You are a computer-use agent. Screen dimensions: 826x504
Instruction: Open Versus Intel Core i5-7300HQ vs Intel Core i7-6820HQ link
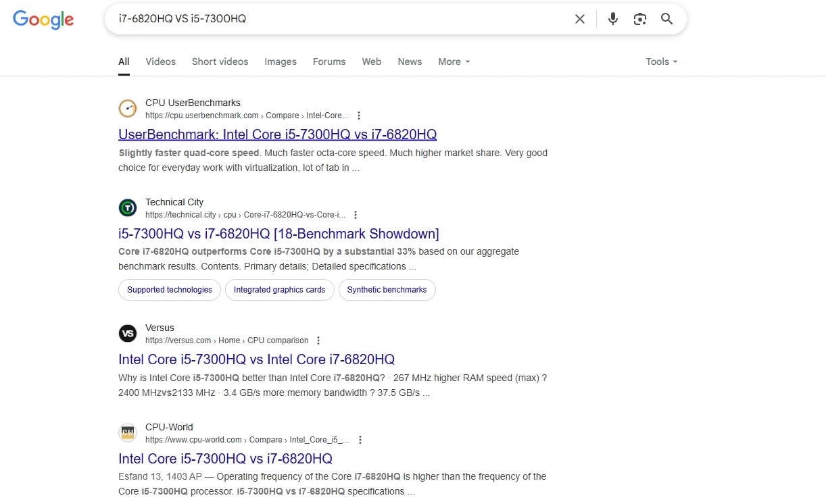click(257, 359)
